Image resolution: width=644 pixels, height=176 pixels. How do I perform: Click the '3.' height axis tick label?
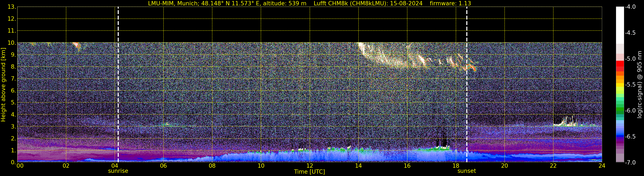point(13,126)
